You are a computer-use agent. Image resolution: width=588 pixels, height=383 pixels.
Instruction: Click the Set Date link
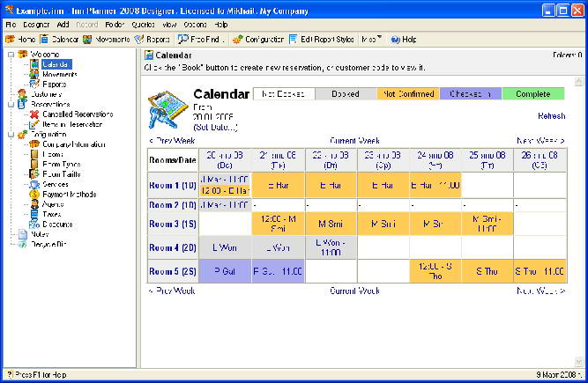click(215, 128)
